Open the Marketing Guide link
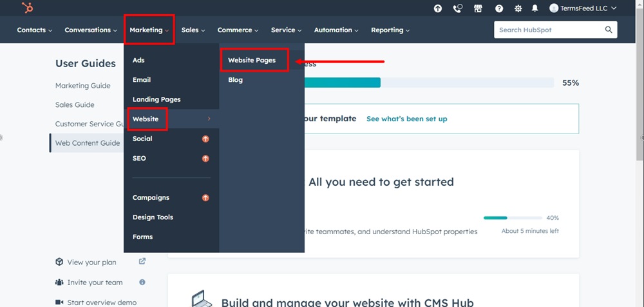 (x=82, y=86)
